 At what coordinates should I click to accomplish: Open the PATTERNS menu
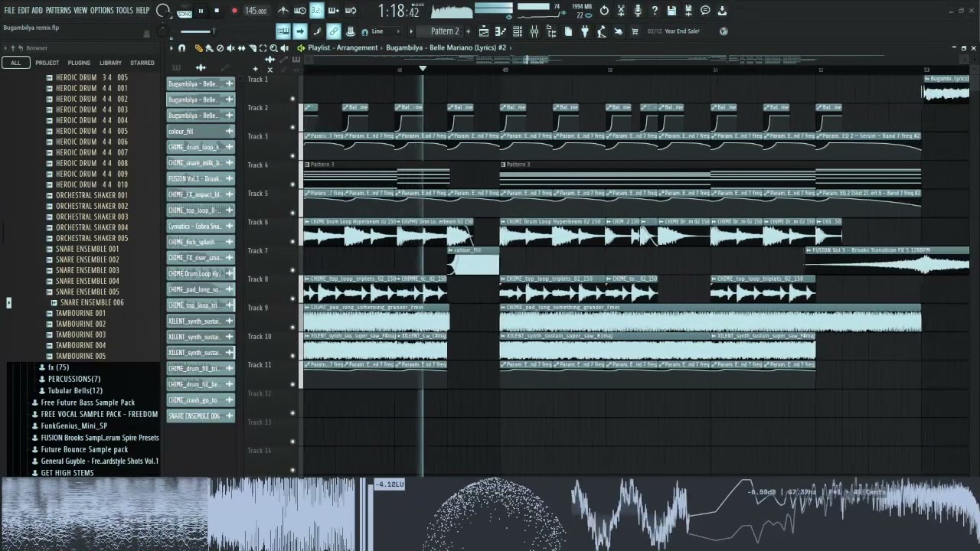[58, 11]
